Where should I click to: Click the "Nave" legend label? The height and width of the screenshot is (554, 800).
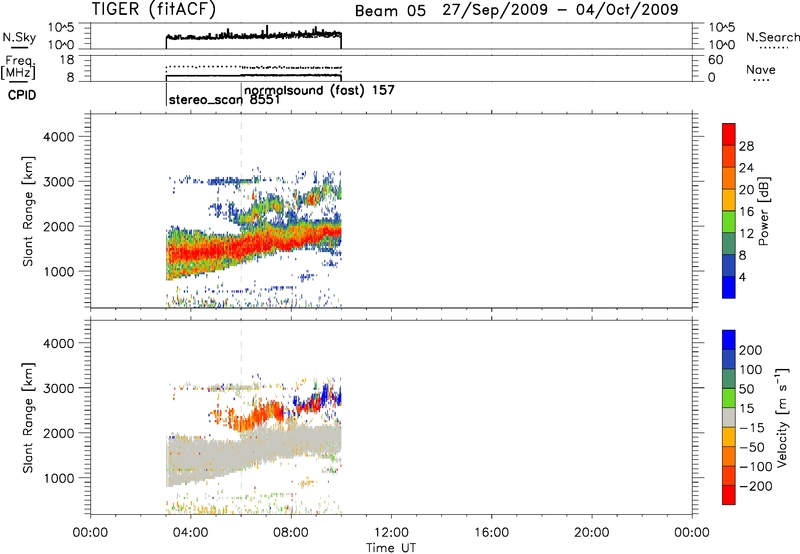tap(761, 69)
